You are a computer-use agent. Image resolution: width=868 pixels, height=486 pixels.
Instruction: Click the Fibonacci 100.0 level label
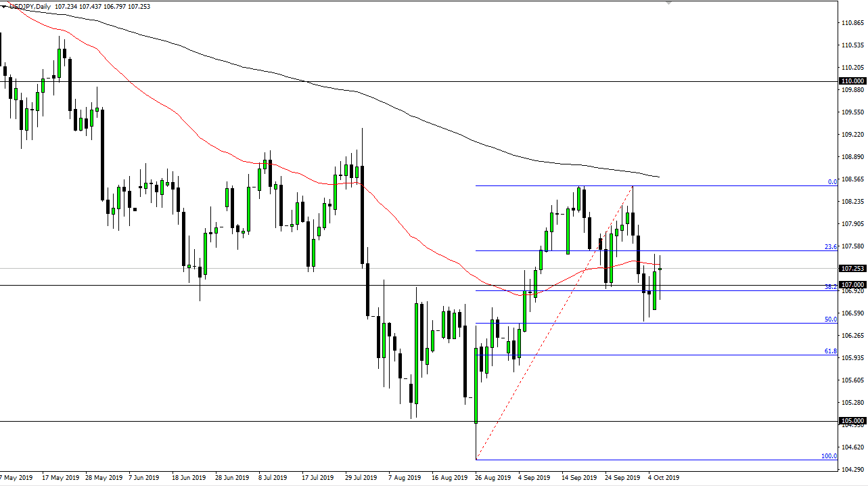click(829, 456)
